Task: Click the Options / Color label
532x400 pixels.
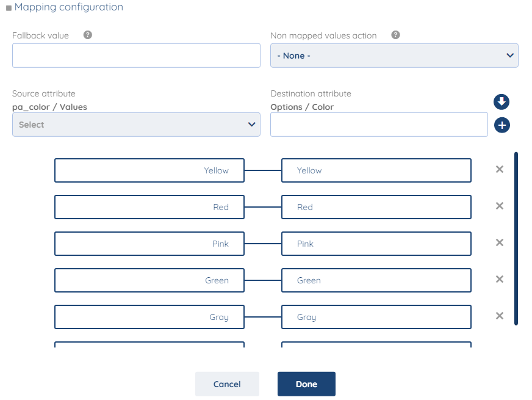Action: [302, 107]
